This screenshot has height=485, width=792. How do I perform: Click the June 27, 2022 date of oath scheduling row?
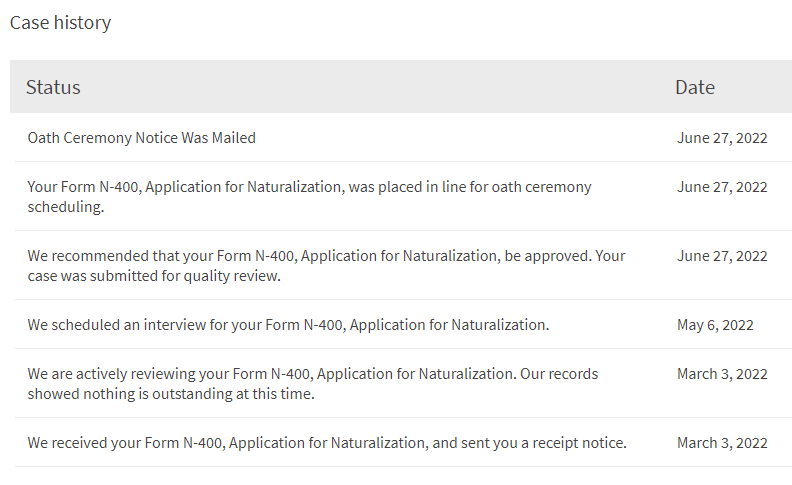pos(722,187)
